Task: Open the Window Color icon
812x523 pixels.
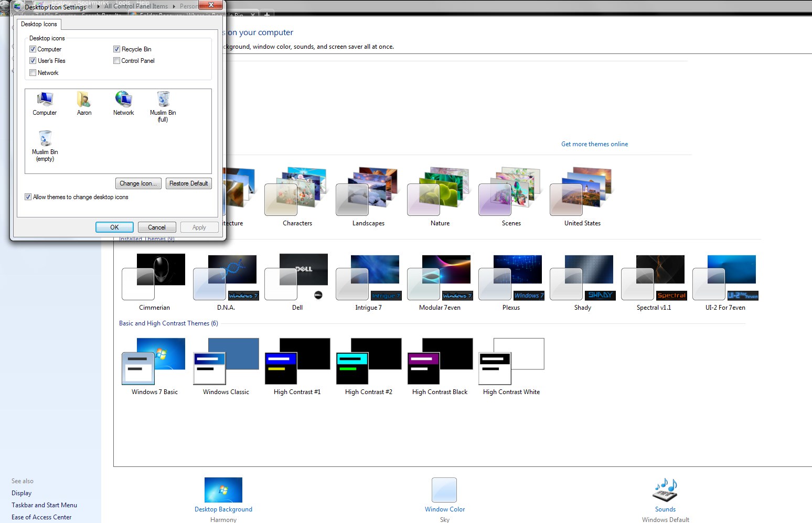Action: pos(444,490)
